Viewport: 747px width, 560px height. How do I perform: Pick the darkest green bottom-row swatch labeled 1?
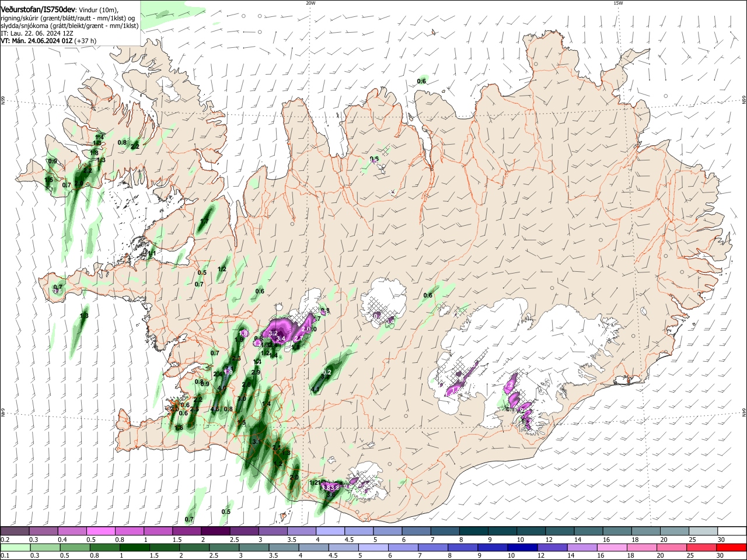coord(134,547)
